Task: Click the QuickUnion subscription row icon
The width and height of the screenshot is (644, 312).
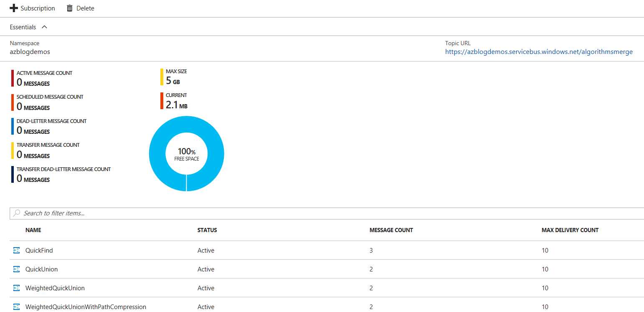Action: [17, 269]
